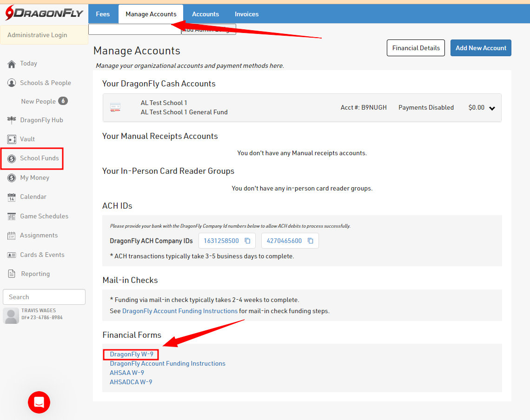Open the red chat support bubble

click(x=39, y=402)
